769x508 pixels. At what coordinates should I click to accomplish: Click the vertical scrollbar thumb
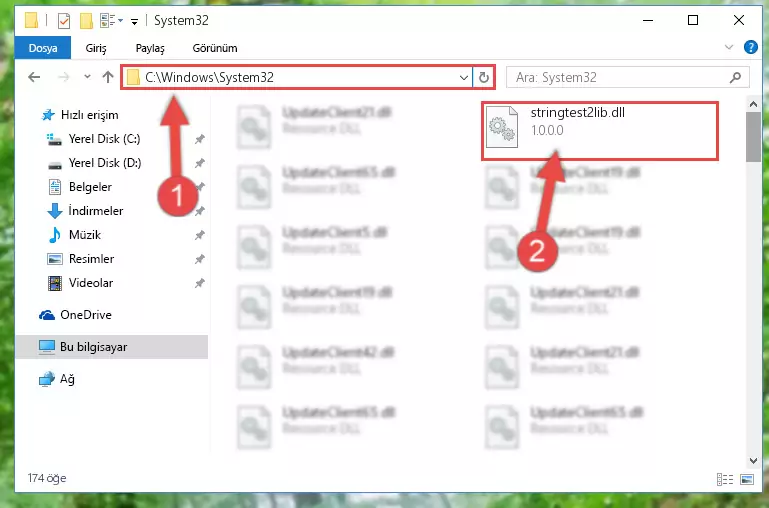tap(753, 137)
